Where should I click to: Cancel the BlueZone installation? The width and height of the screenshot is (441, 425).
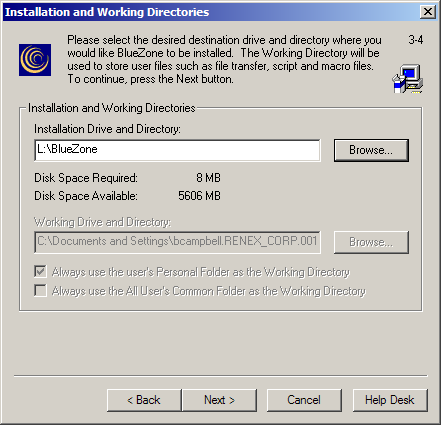tap(304, 400)
